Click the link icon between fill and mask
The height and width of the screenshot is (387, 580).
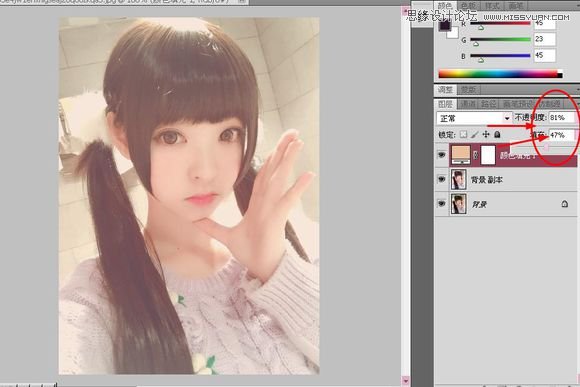click(x=476, y=155)
